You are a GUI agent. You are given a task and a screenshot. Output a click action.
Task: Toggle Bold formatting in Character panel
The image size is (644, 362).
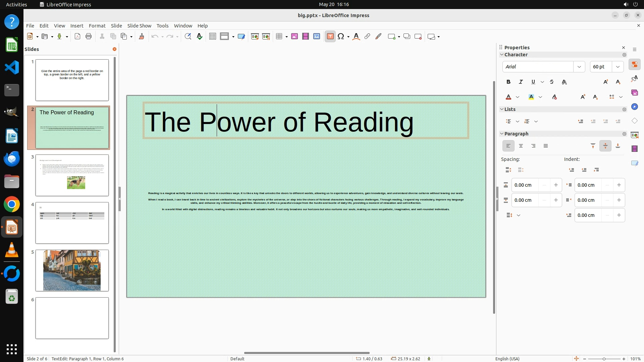[508, 82]
